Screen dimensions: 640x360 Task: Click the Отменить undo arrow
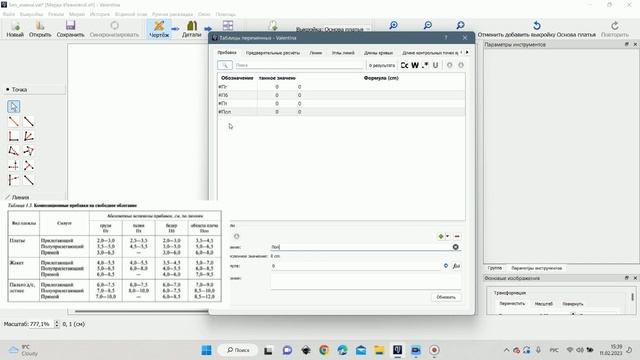click(x=537, y=26)
